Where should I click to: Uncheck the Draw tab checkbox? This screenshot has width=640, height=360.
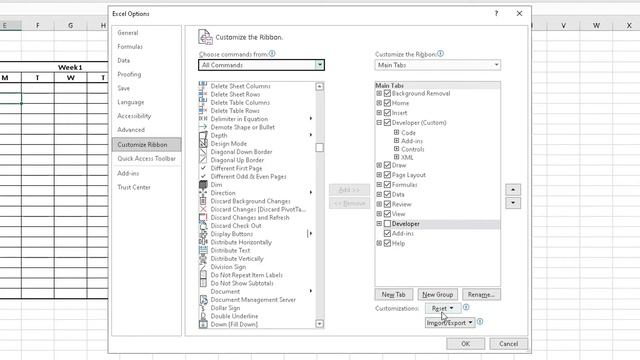point(387,165)
